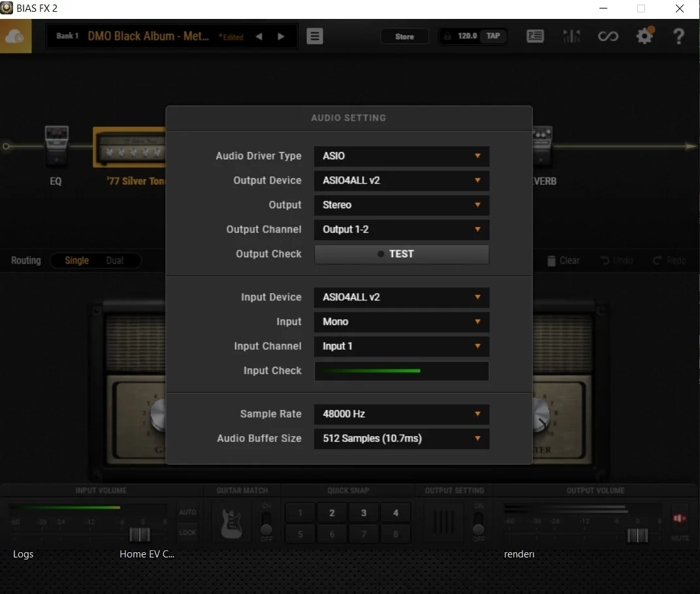Viewport: 700px width, 594px height.
Task: Select Quick Snap slot 2
Action: pyautogui.click(x=332, y=513)
